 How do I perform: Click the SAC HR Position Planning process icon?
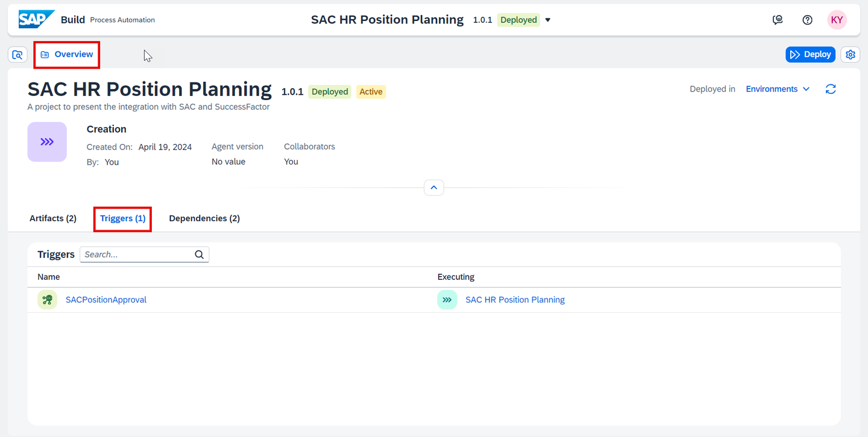tap(447, 300)
